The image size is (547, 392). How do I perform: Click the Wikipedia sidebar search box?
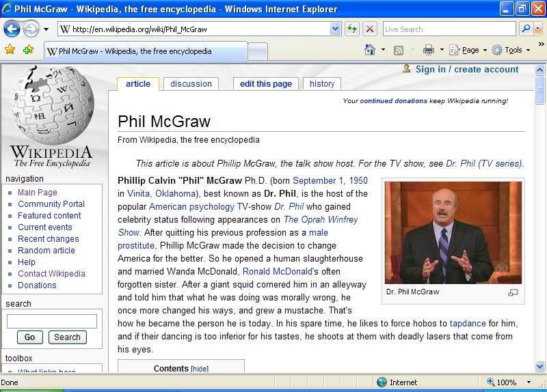point(52,321)
